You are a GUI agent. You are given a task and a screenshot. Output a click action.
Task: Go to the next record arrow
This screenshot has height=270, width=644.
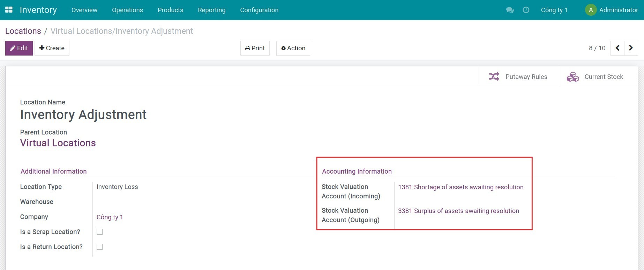(631, 48)
